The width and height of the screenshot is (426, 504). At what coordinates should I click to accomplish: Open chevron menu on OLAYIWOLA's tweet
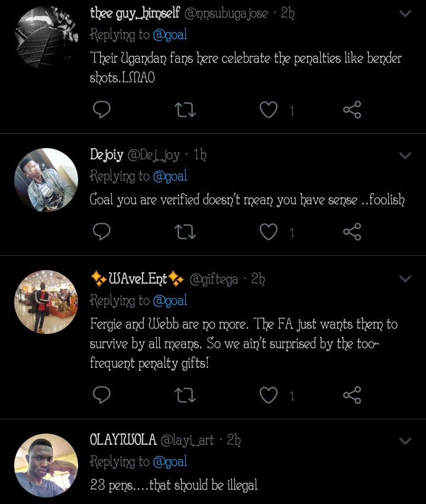(x=405, y=441)
